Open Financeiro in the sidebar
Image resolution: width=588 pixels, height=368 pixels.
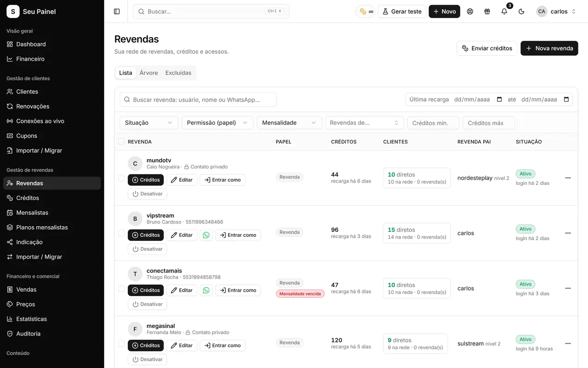coord(52,59)
